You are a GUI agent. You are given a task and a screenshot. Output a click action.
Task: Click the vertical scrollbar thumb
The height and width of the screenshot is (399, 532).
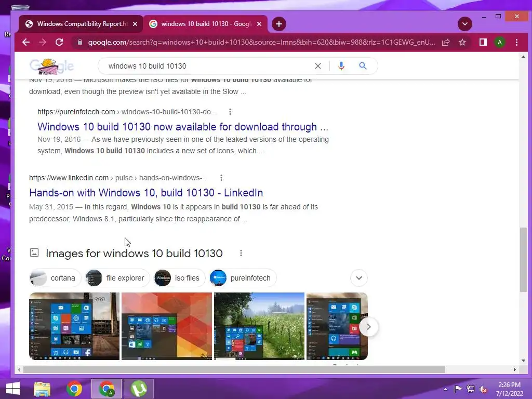click(x=524, y=260)
